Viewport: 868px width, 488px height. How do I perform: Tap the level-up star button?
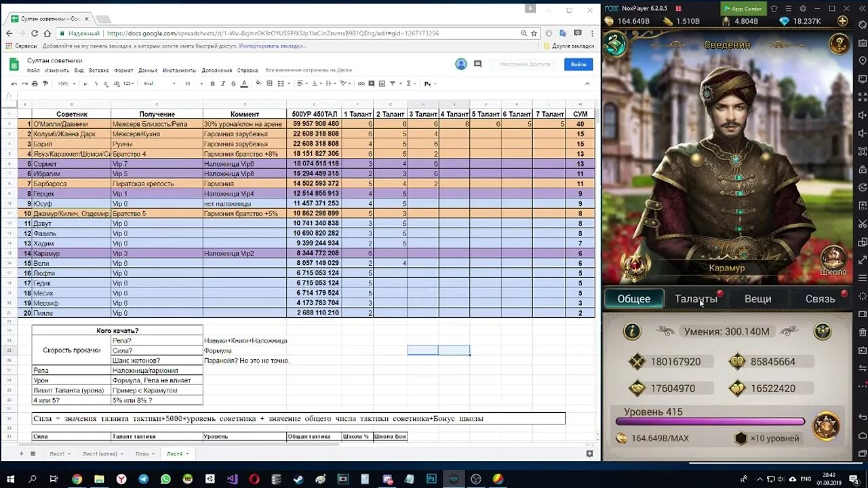click(827, 426)
